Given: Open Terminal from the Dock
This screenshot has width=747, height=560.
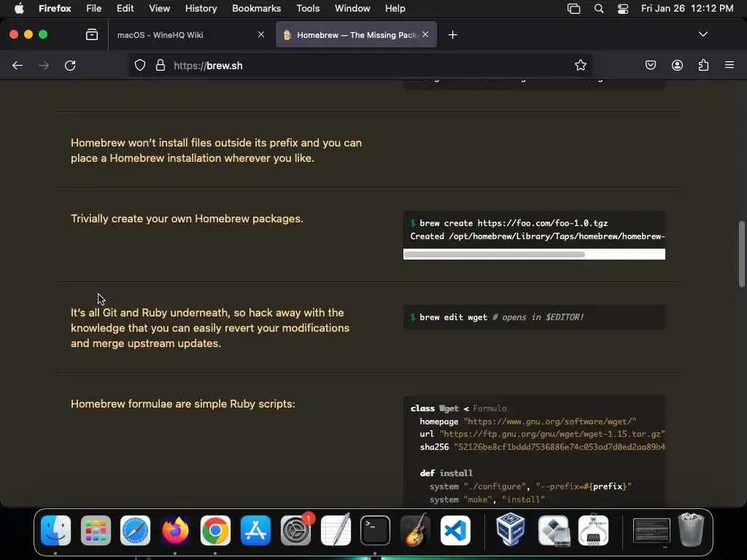Looking at the screenshot, I should coord(376,531).
